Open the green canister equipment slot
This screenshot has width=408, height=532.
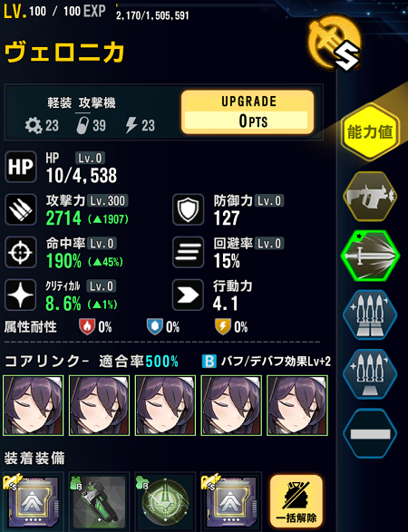[99, 501]
